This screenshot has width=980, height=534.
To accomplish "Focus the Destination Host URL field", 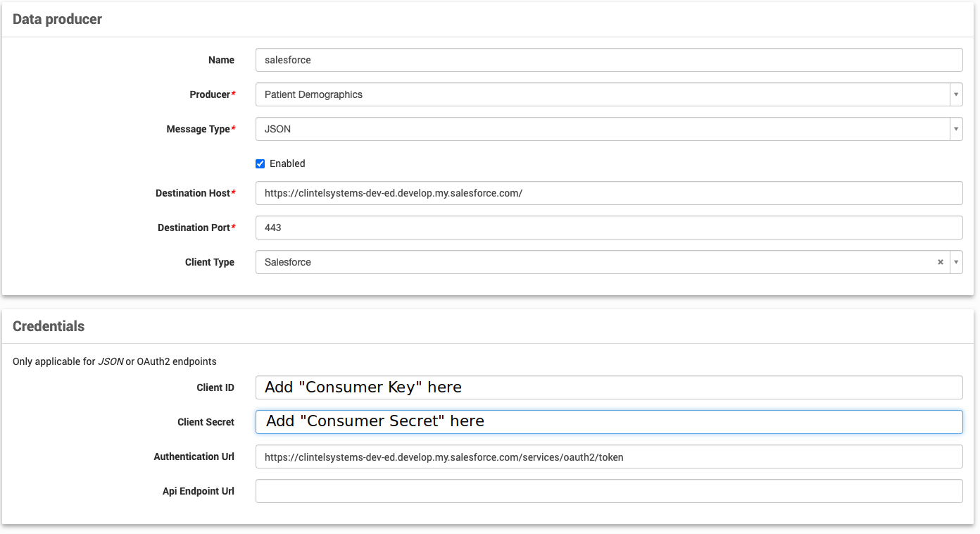I will coord(608,193).
